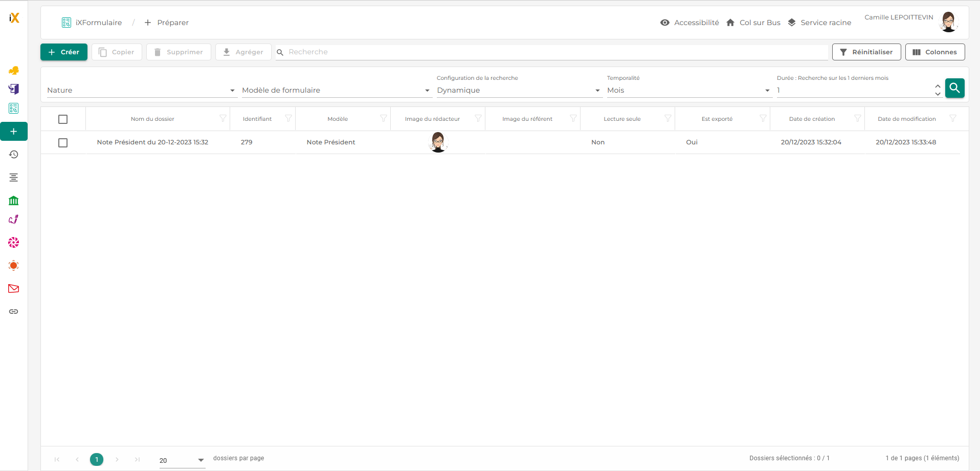Screen dimensions: 980x471
Task: Open filter on Image du rédacteur column
Action: click(478, 119)
